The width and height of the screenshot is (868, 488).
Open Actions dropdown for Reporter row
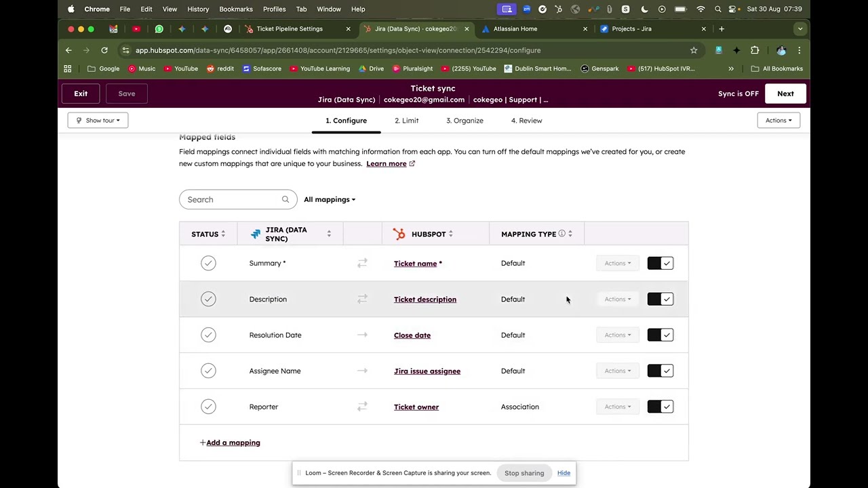point(618,407)
